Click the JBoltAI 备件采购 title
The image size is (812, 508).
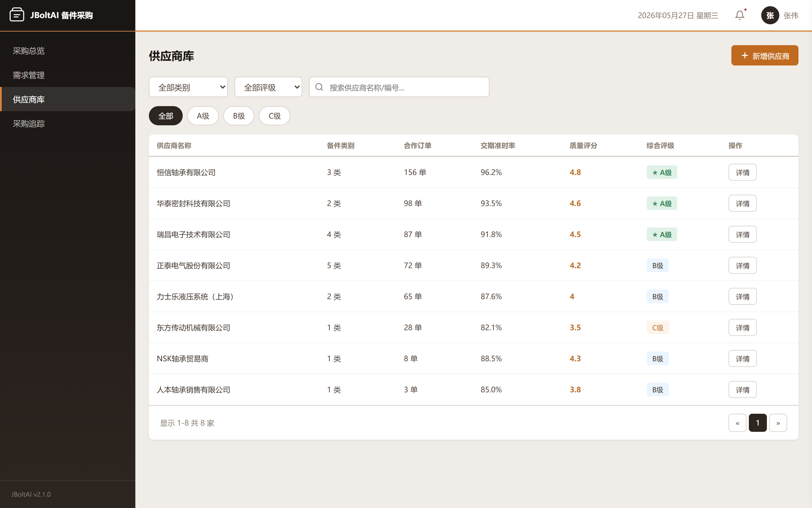point(61,15)
